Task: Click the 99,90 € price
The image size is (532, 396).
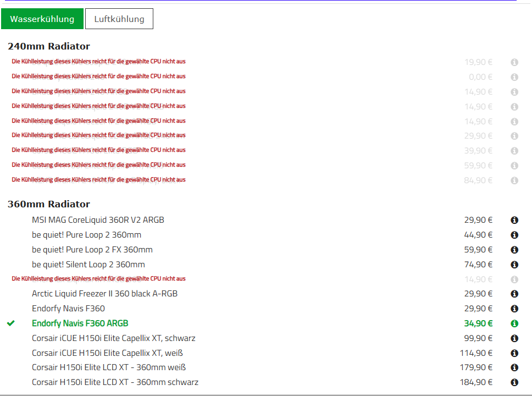Action: (478, 338)
